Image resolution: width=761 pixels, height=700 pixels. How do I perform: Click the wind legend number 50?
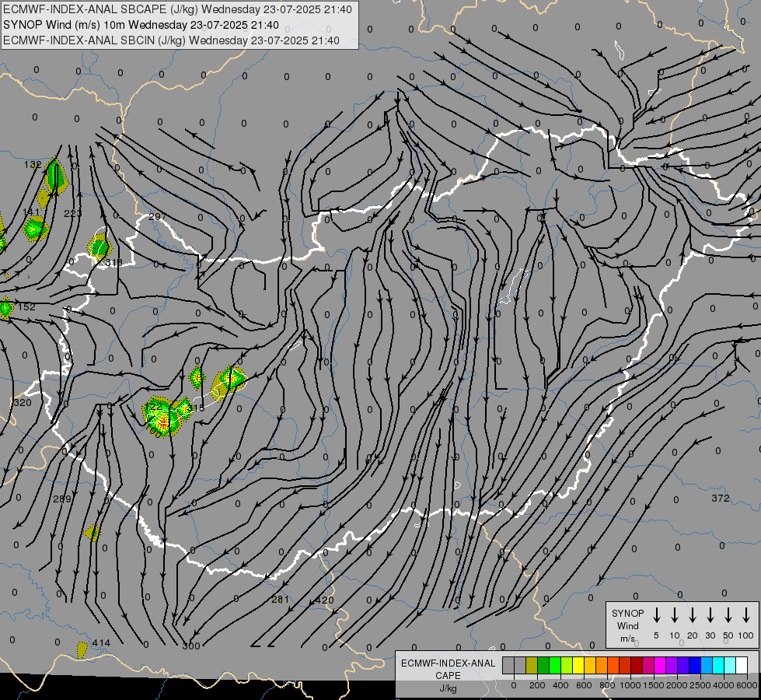click(x=728, y=635)
